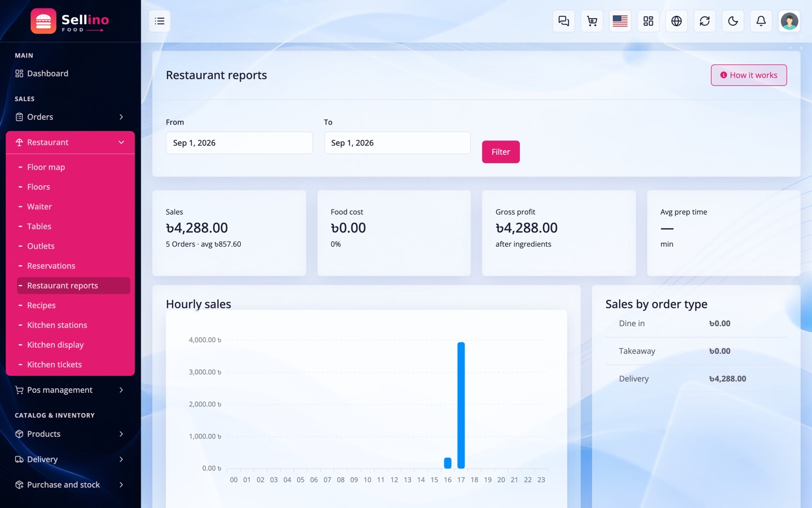Viewport: 812px width, 508px height.
Task: Toggle dark mode with moon icon
Action: click(x=733, y=21)
